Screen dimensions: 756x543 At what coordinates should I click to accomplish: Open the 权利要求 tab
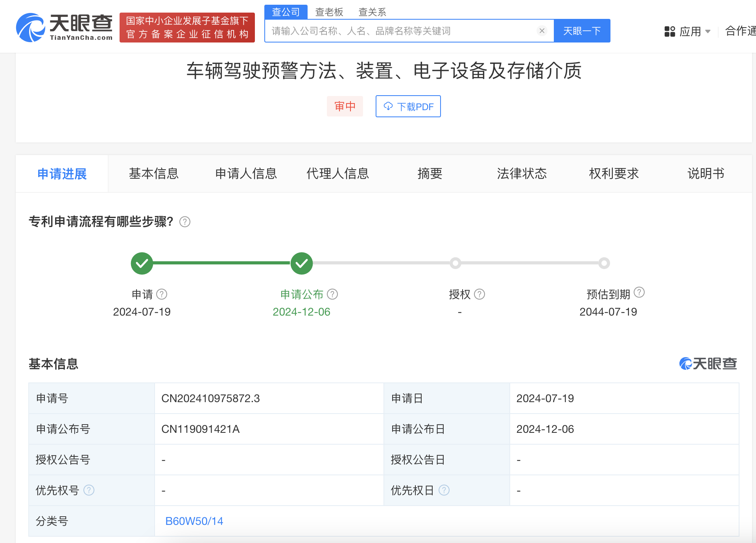[614, 174]
